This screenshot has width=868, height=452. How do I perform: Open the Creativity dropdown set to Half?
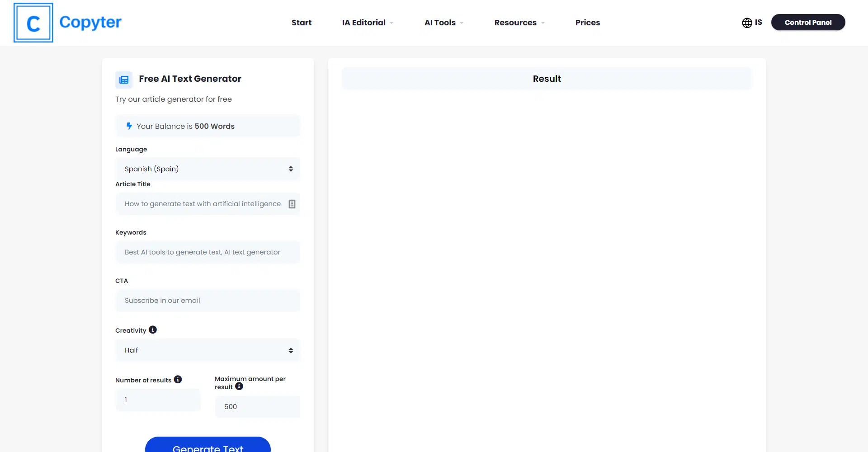pyautogui.click(x=208, y=350)
